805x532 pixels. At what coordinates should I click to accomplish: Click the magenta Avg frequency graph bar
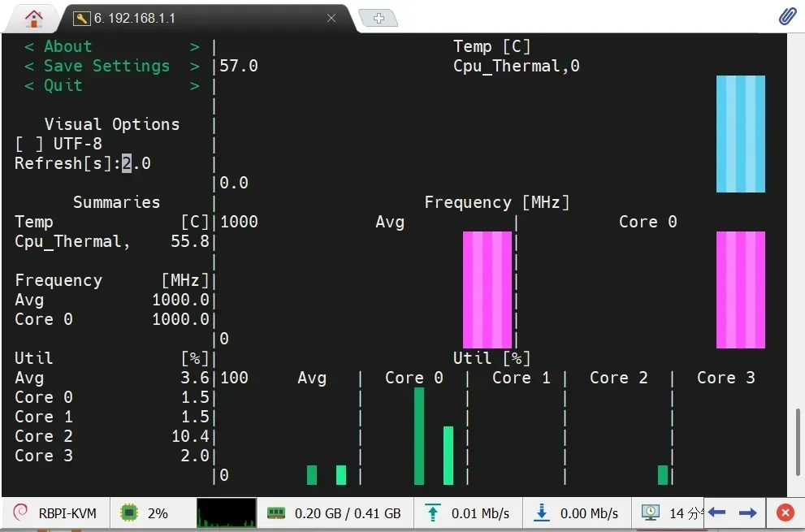[x=487, y=290]
